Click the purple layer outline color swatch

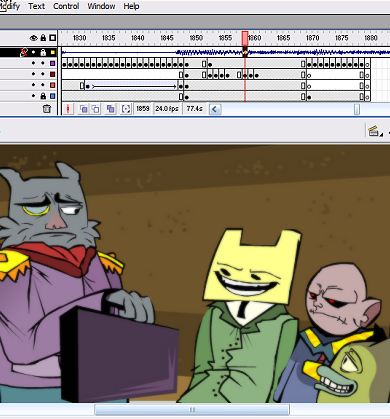tap(53, 63)
